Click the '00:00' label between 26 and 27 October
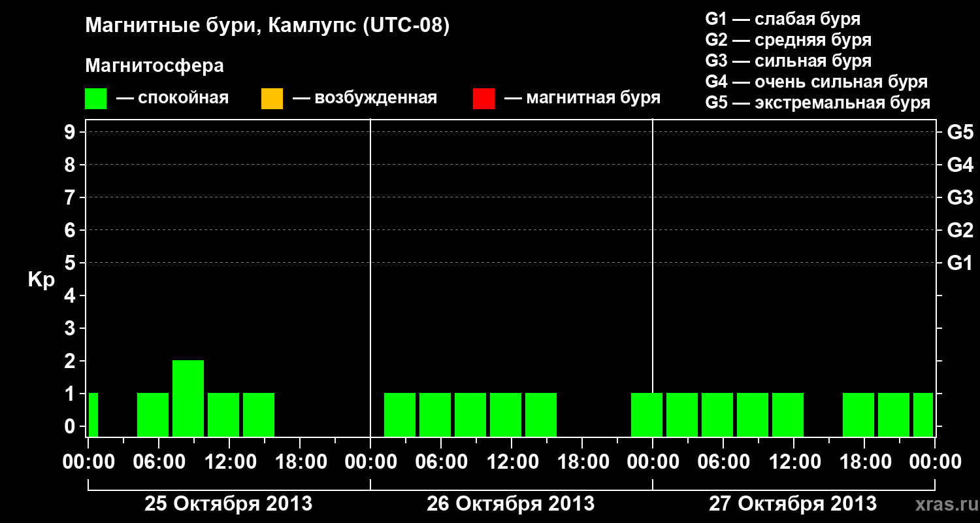The width and height of the screenshot is (980, 523). 653,462
